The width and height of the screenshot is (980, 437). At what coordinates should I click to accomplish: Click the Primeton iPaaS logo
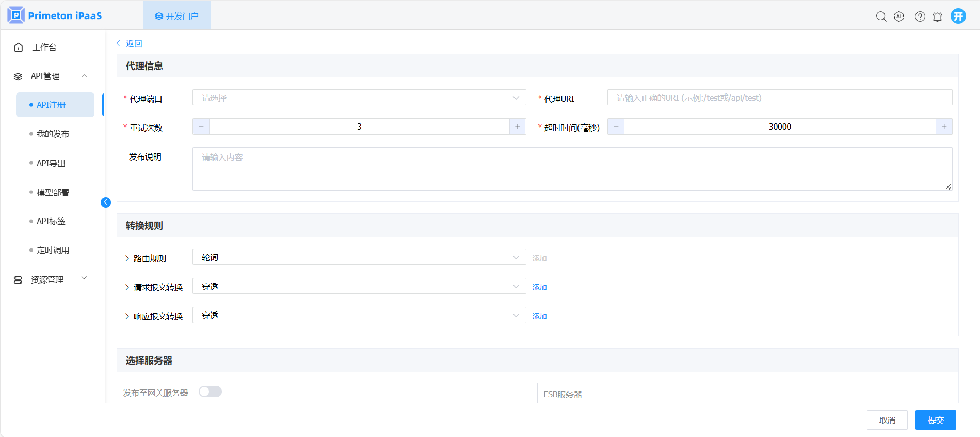(55, 15)
